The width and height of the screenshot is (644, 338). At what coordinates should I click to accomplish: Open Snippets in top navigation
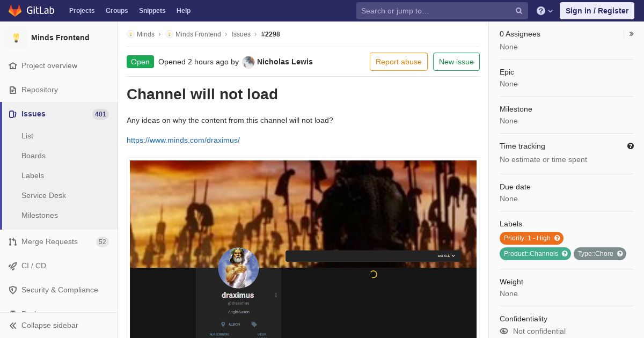(152, 11)
